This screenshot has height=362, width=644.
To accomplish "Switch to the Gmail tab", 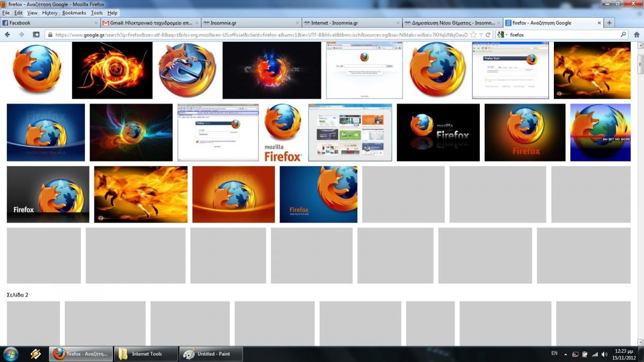I will [x=151, y=23].
